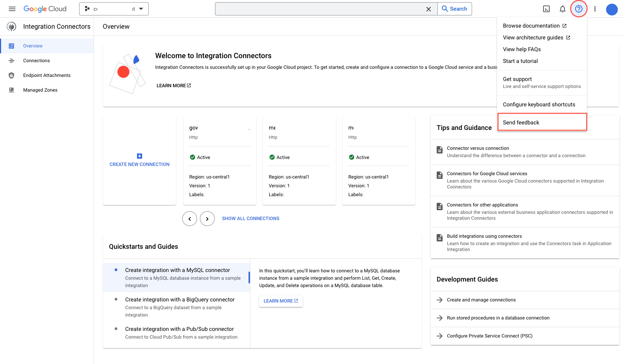Open the three-dot options menu

coord(595,8)
